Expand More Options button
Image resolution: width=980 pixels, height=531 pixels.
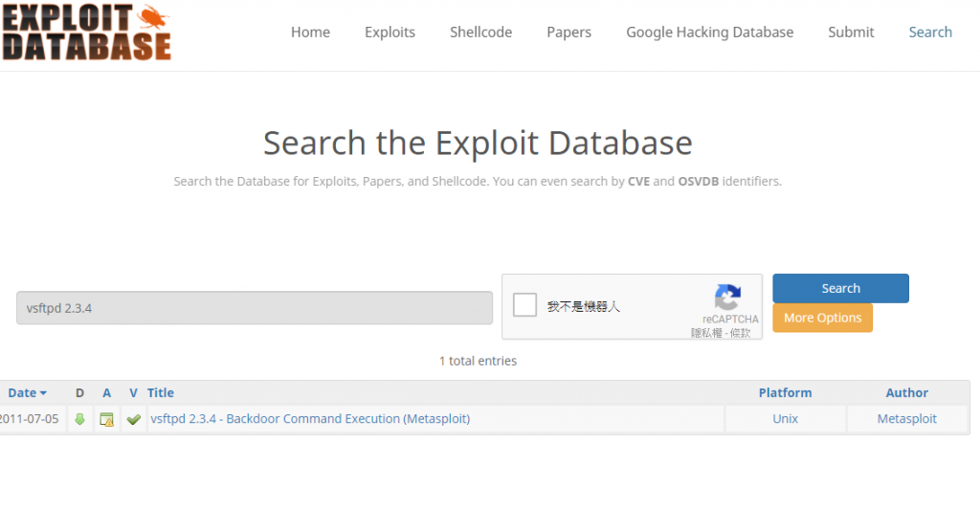click(x=822, y=318)
